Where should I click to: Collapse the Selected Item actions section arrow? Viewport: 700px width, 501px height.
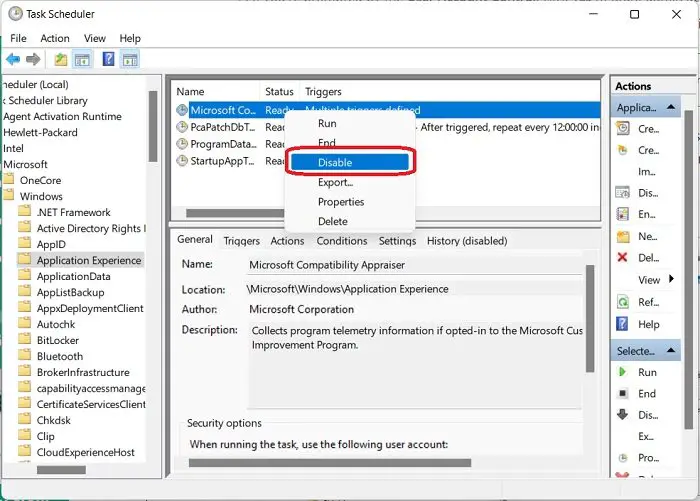pos(671,351)
